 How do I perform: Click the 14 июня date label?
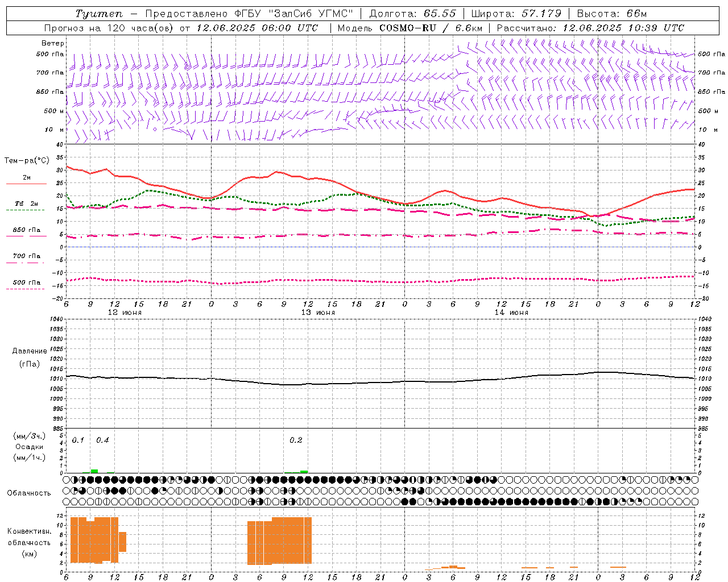[511, 313]
